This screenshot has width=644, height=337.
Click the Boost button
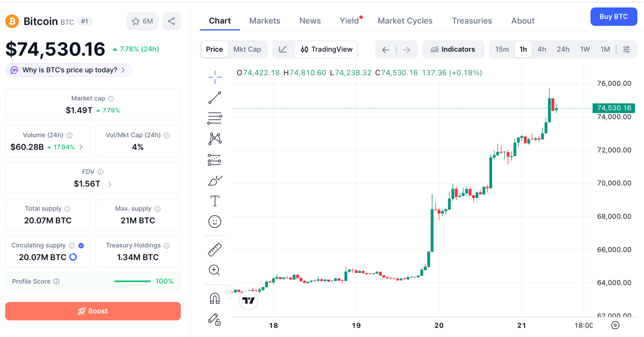tap(93, 311)
